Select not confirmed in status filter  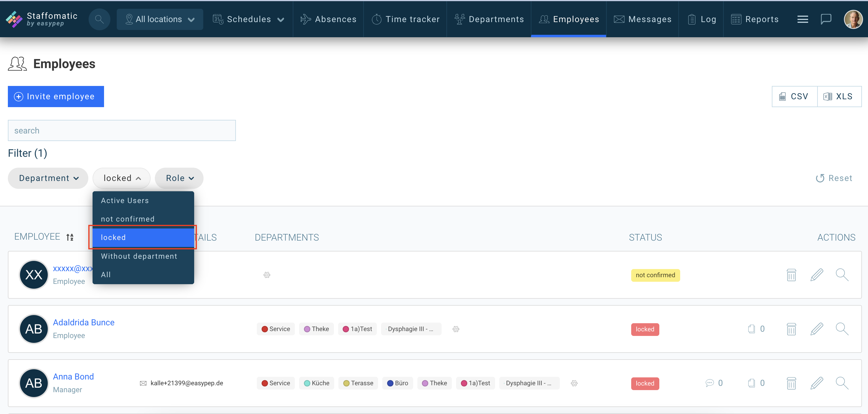[x=143, y=219]
